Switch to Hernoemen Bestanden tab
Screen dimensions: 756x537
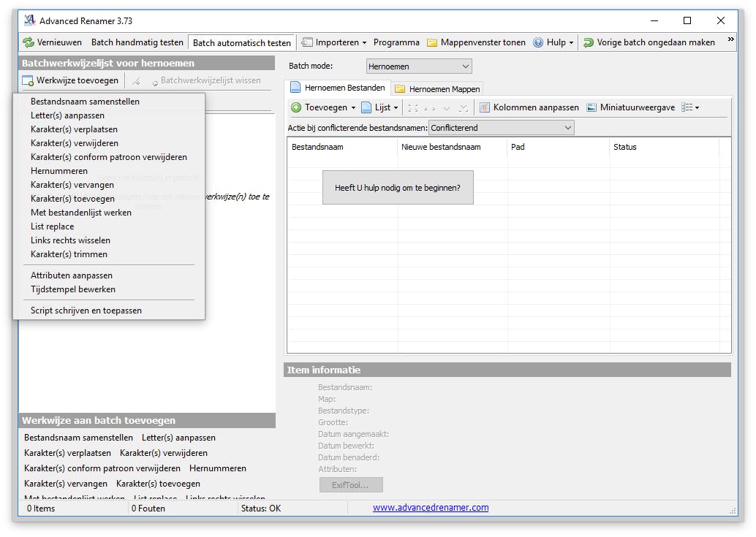[x=337, y=88]
